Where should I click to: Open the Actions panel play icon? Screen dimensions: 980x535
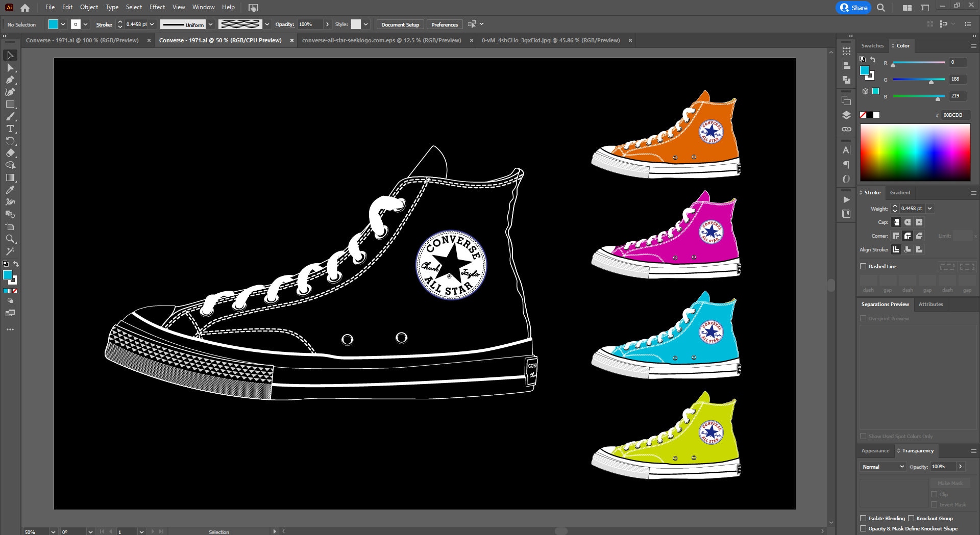(x=846, y=199)
